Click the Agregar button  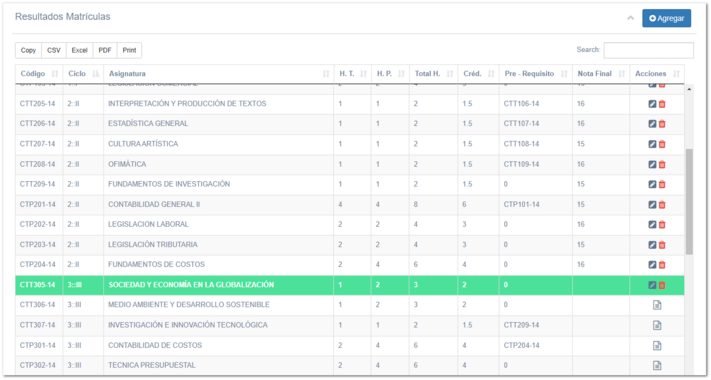[667, 18]
